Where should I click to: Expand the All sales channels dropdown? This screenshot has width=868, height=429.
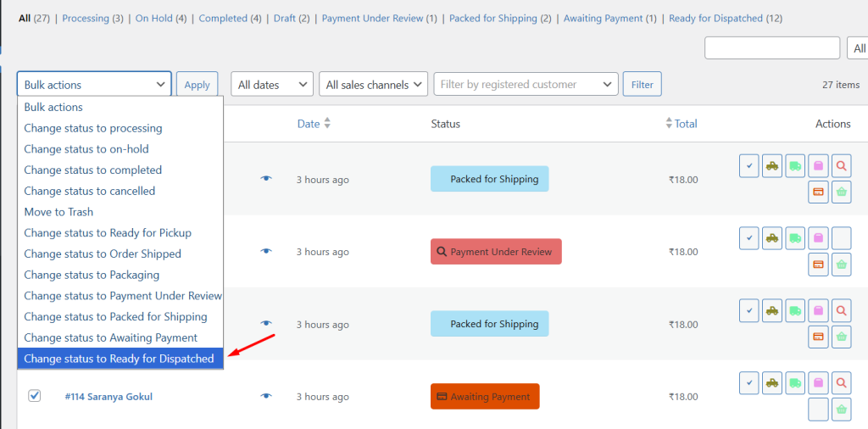(376, 85)
